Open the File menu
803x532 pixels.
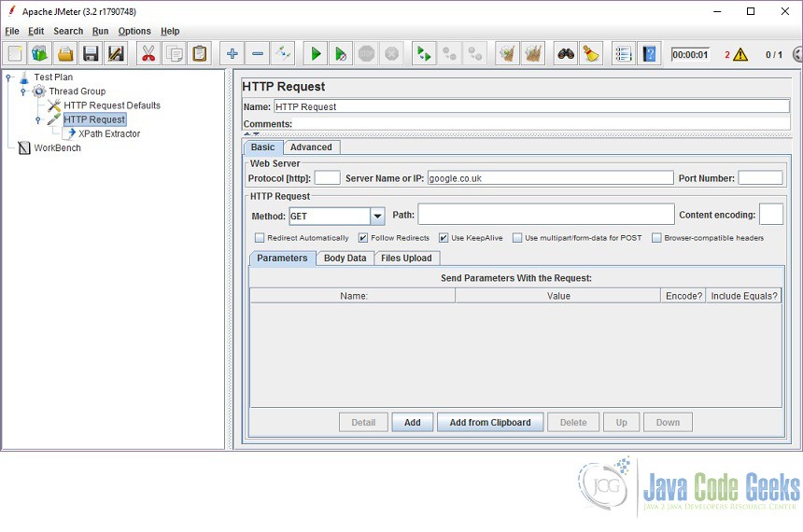point(12,31)
